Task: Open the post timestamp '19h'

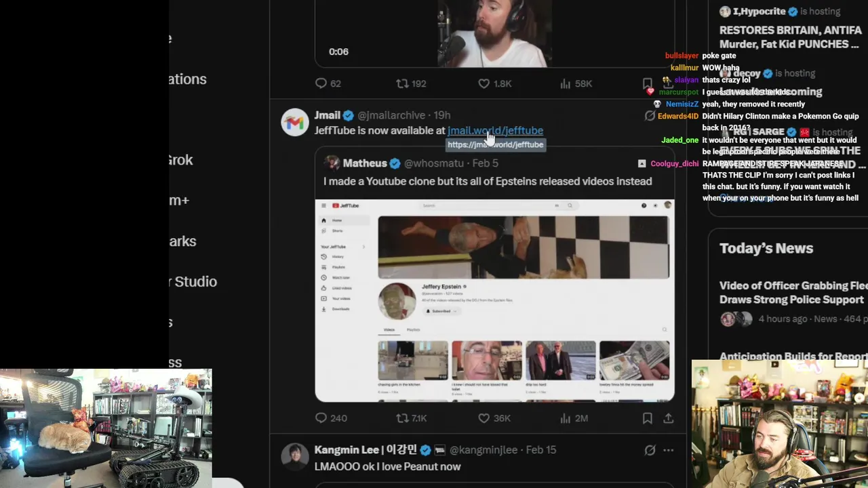Action: 441,115
